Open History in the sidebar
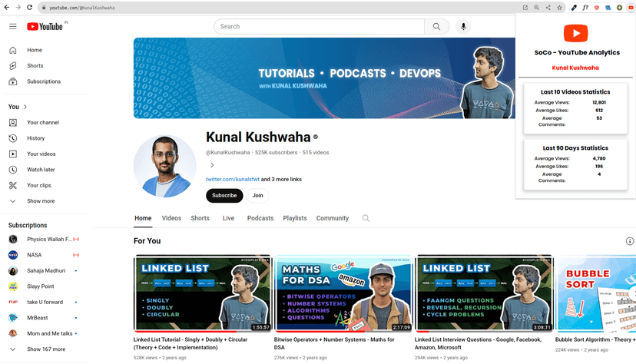 pos(35,138)
